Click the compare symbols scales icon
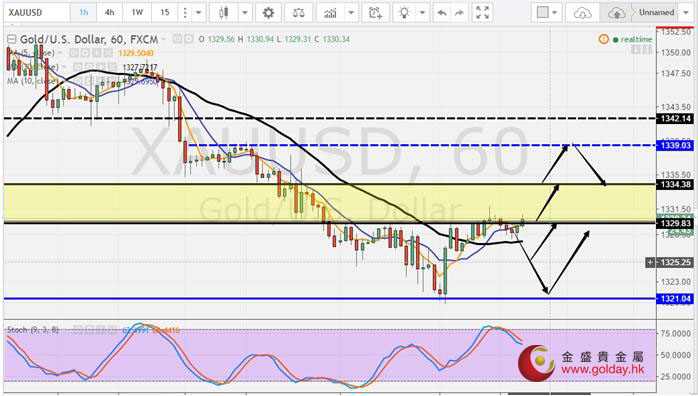The image size is (698, 396). 298,12
